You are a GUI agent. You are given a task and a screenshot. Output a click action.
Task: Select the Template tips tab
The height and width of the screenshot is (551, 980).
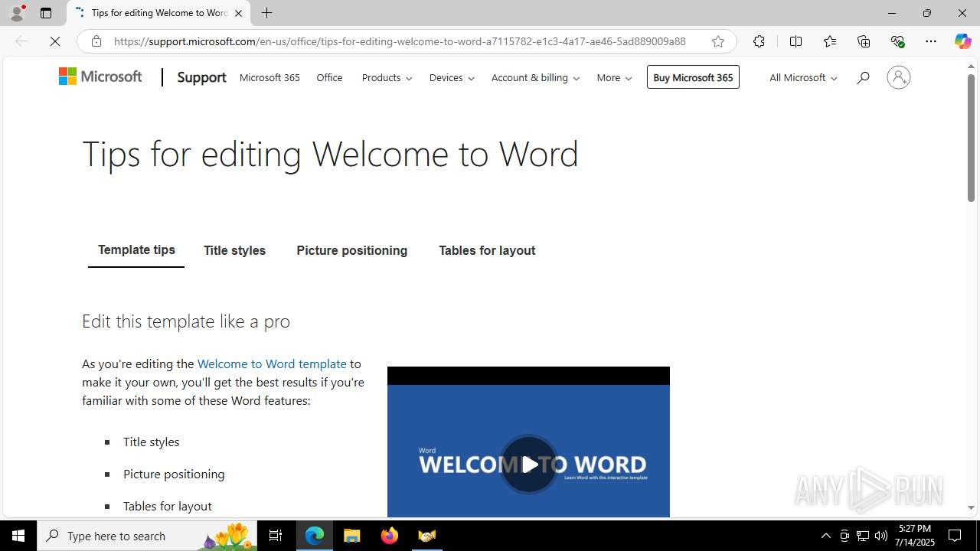point(136,250)
